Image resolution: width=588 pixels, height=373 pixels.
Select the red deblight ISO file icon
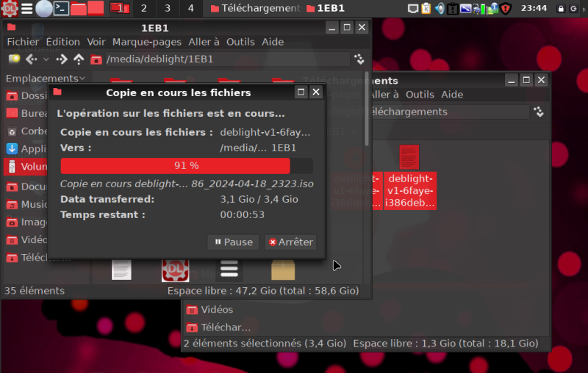(x=409, y=157)
